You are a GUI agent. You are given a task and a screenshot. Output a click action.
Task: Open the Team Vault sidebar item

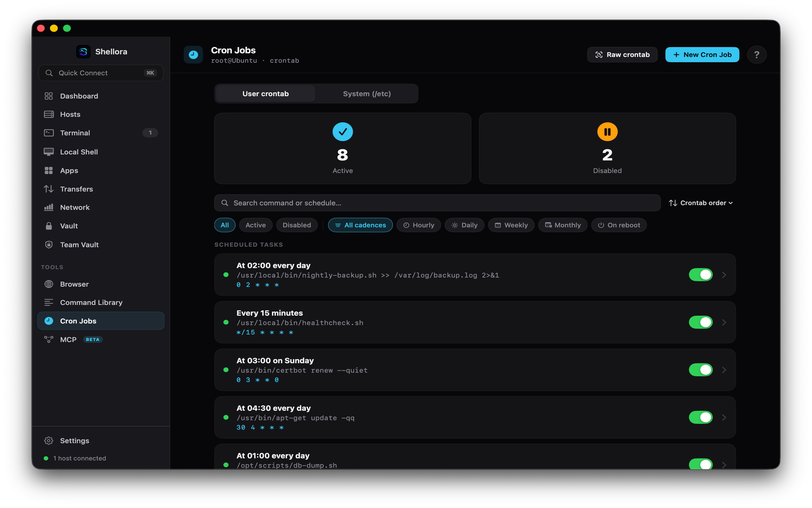101,244
